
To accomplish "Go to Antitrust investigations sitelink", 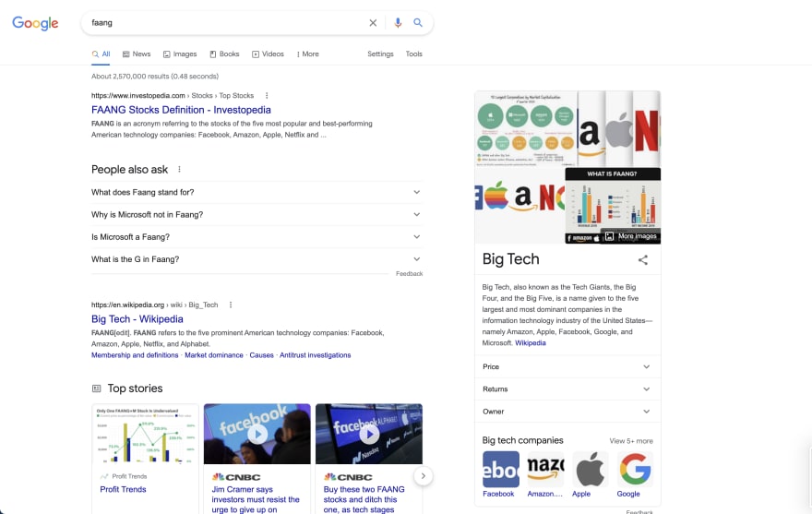I will 316,355.
